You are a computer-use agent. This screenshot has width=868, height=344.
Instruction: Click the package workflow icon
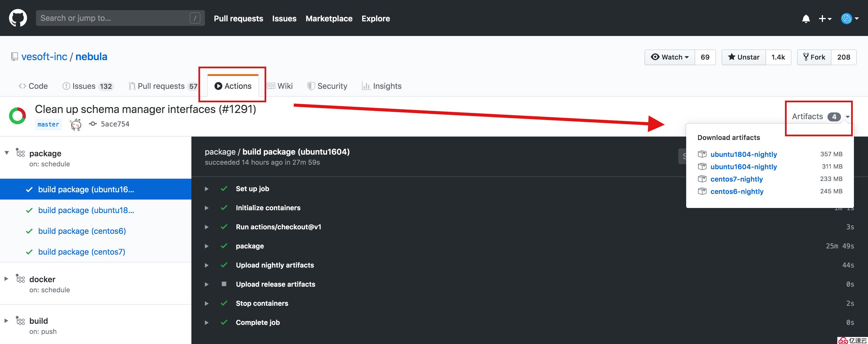coord(20,153)
